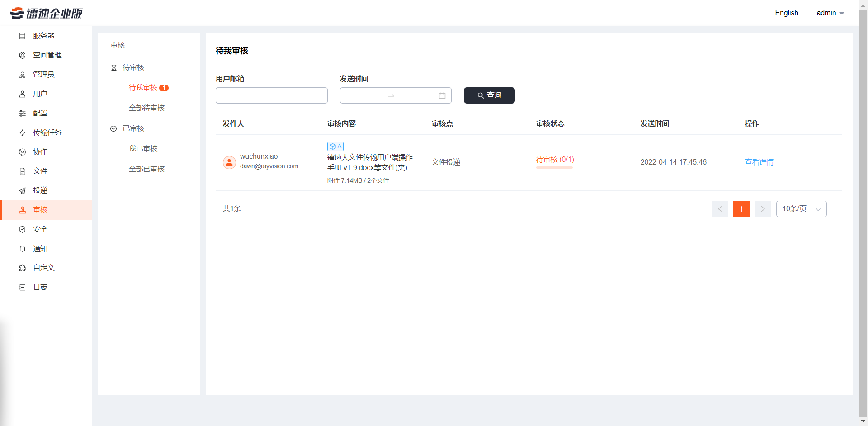Click the transfer tasks lightning icon
868x426 pixels.
coord(22,133)
